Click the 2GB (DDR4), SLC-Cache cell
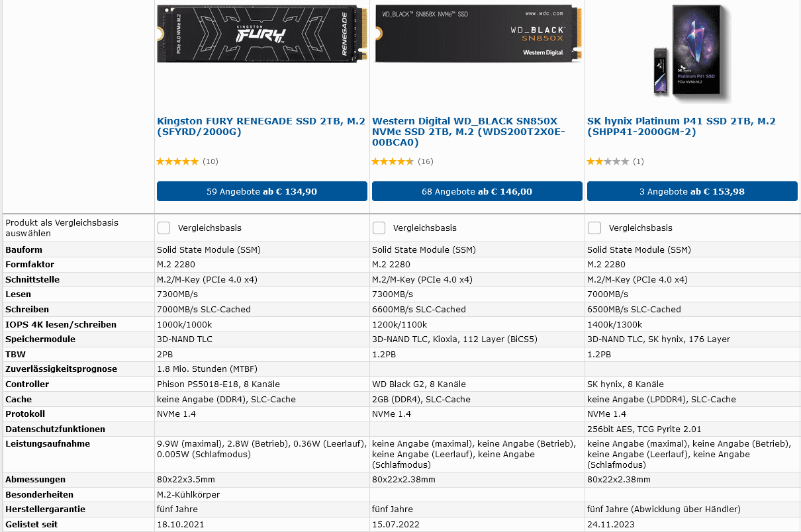Screen dimensions: 801x532 point(422,399)
